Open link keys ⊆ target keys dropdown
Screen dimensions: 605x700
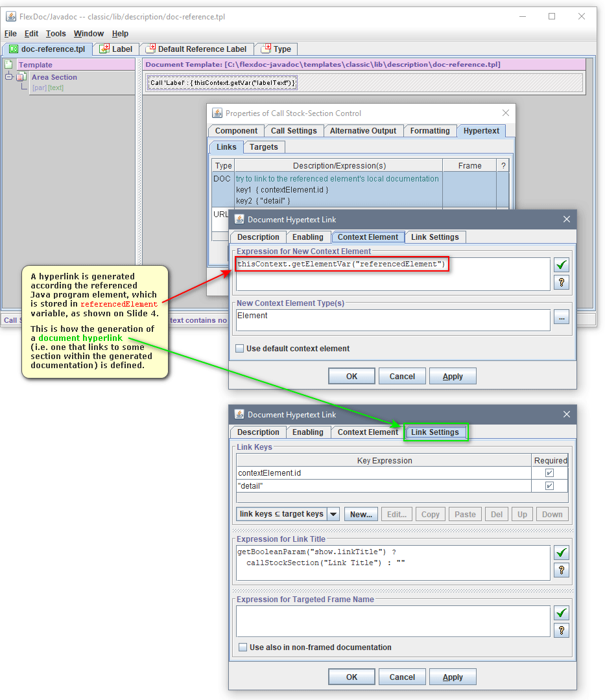[333, 514]
